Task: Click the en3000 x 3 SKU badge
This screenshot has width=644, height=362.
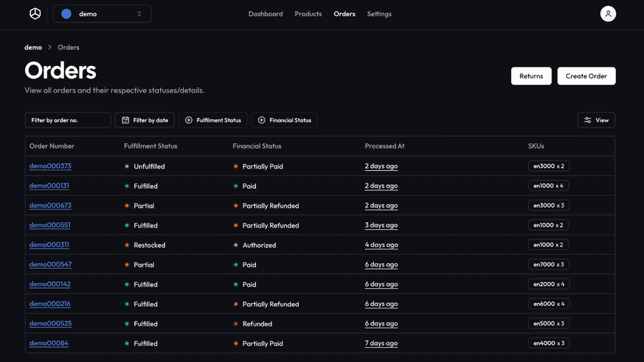Action: 548,205
